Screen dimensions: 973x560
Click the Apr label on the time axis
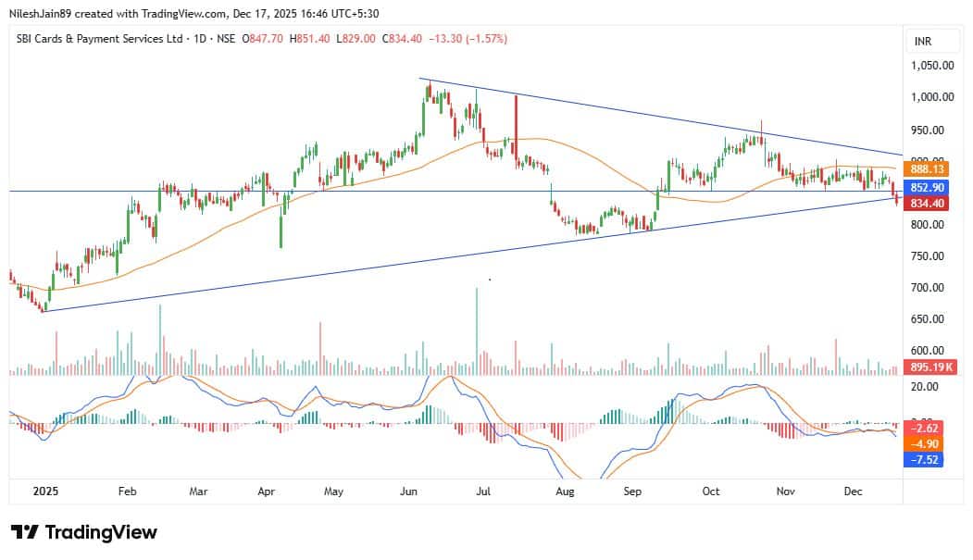(x=266, y=492)
